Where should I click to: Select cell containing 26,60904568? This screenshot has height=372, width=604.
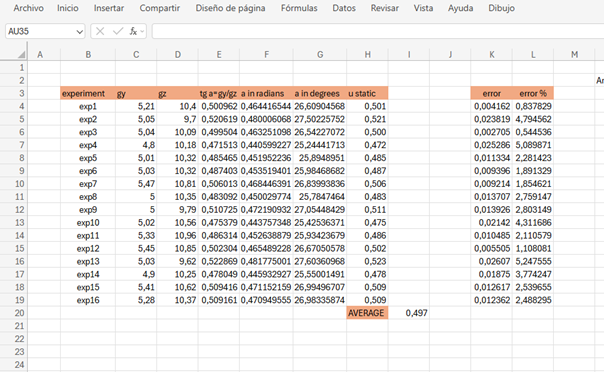coord(320,106)
